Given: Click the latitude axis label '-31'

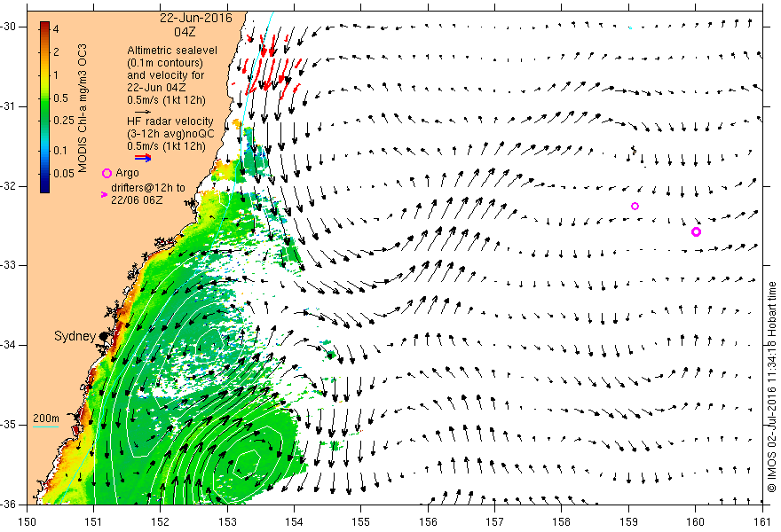Looking at the screenshot, I should (10, 106).
